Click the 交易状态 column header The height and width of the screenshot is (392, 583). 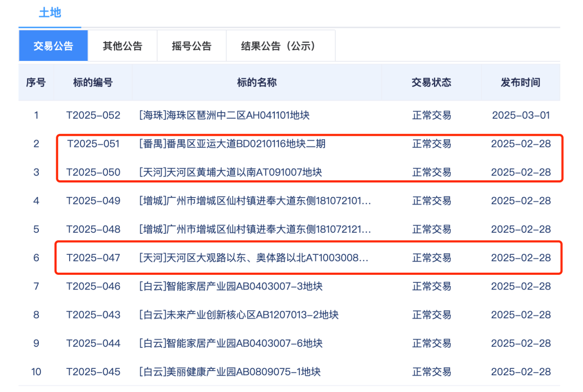(431, 83)
